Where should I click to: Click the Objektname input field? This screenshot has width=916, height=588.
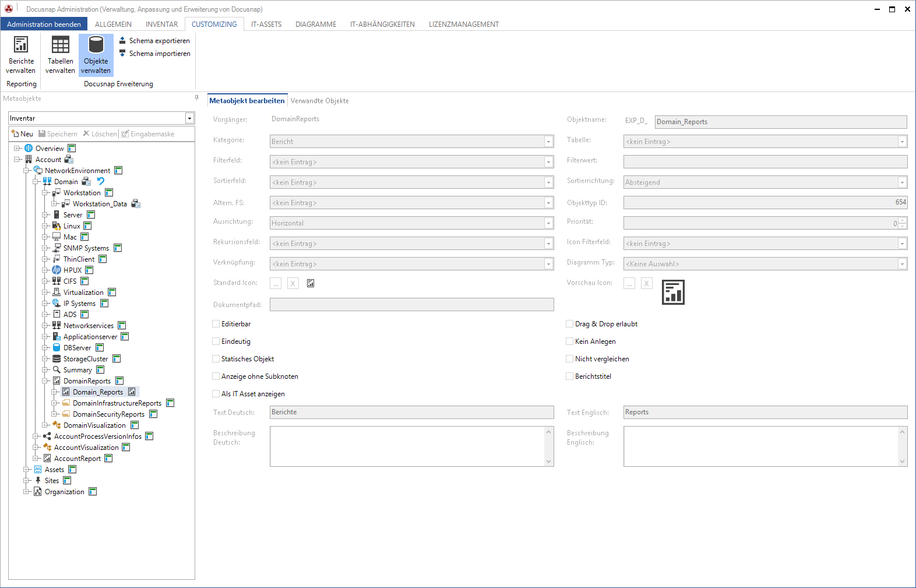[781, 122]
